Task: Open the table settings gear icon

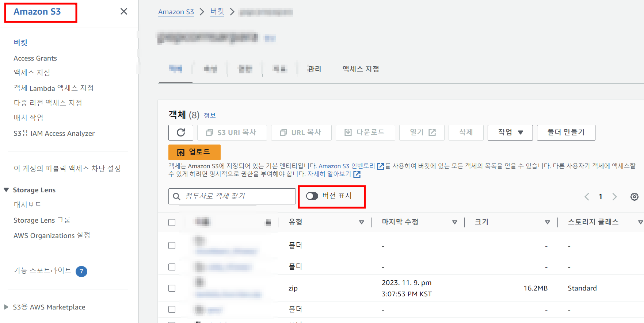Action: click(x=635, y=197)
